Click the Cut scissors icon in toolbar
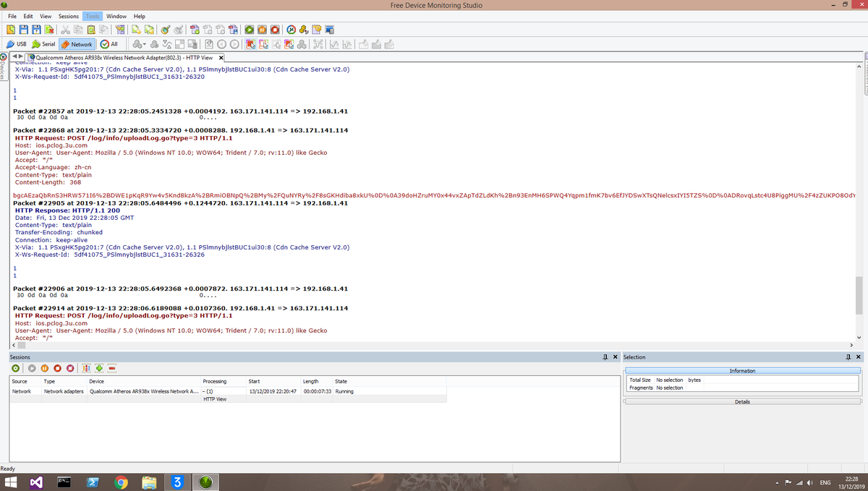 65,30
